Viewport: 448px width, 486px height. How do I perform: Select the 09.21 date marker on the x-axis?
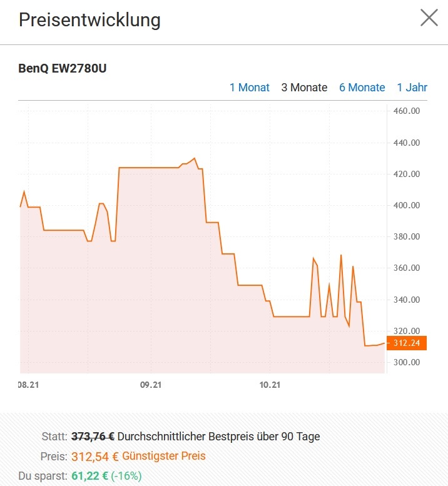151,385
